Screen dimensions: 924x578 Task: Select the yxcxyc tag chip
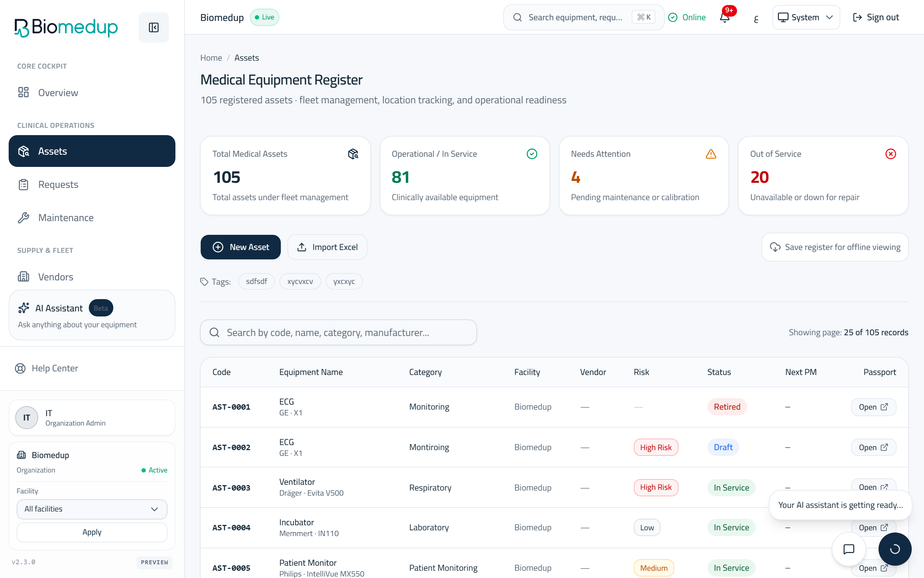point(344,281)
